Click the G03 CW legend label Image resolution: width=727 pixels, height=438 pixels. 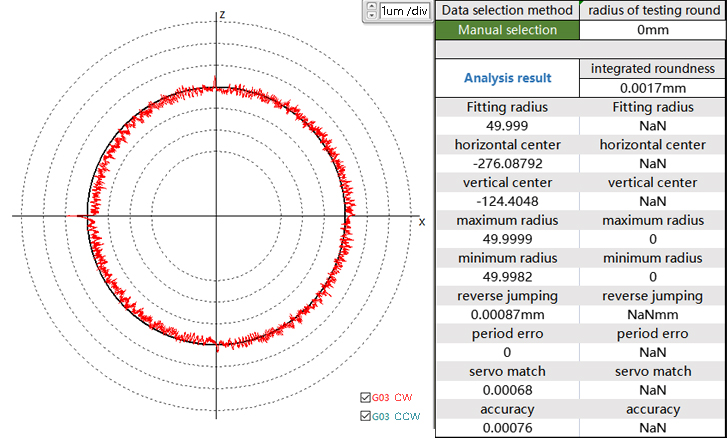tap(392, 397)
